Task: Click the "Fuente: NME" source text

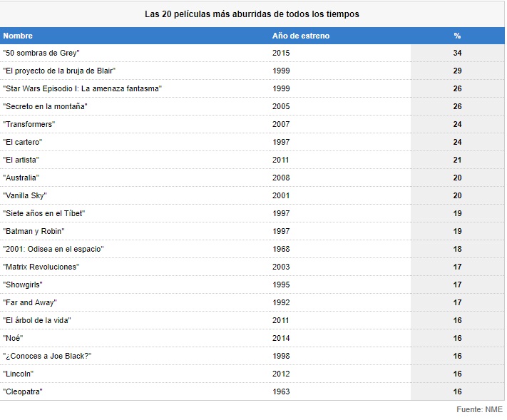Action: click(479, 410)
